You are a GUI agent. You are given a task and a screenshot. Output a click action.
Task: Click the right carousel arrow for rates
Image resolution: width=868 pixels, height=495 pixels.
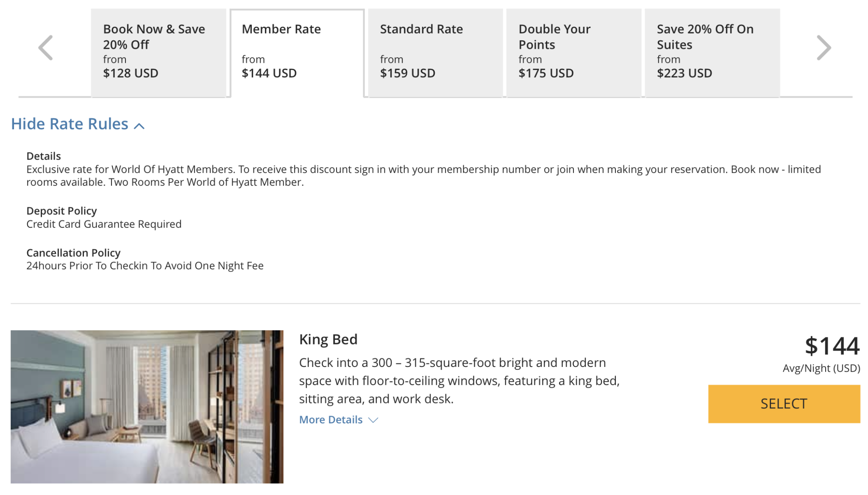(823, 48)
